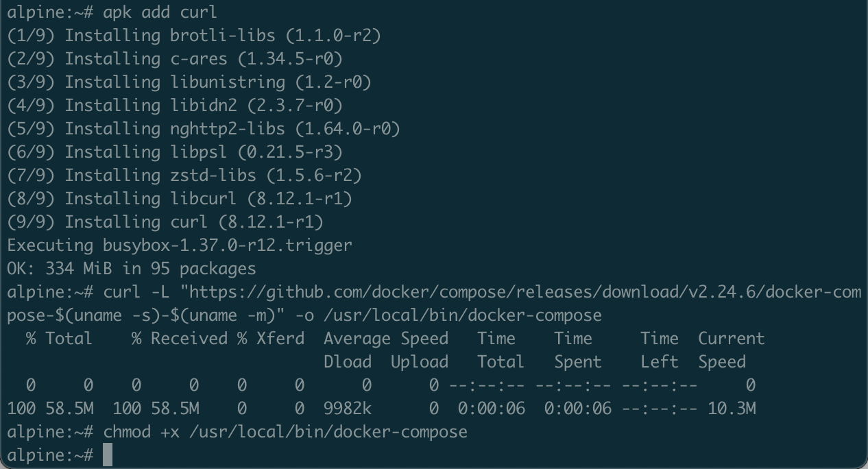Click the c-ares package name
868x469 pixels.
pos(199,58)
